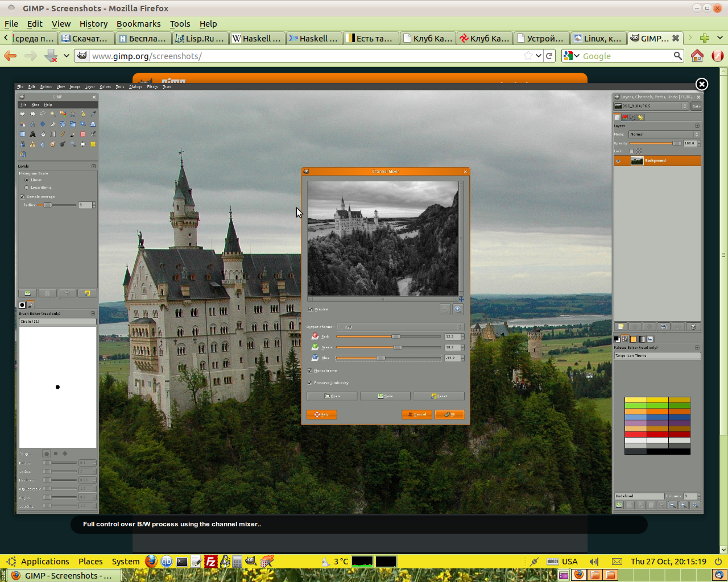Bookmark this page with the star icon
This screenshot has height=582, width=728.
click(528, 56)
